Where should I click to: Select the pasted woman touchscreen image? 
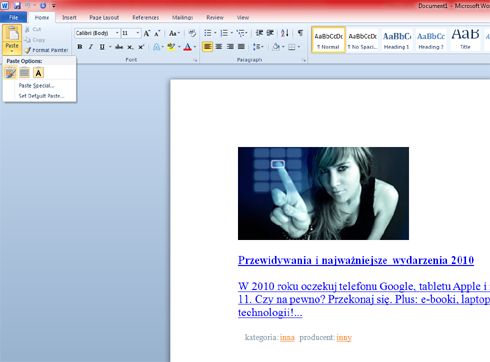pos(323,193)
